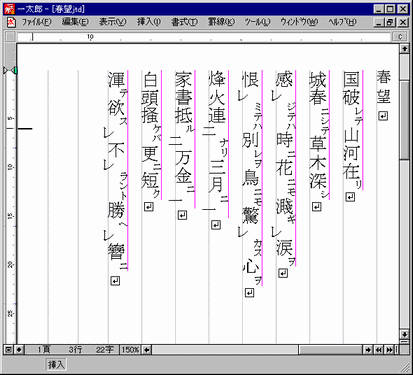Click the return mark after 山河在
Viewport: 413px width, 375px height.
point(350,197)
